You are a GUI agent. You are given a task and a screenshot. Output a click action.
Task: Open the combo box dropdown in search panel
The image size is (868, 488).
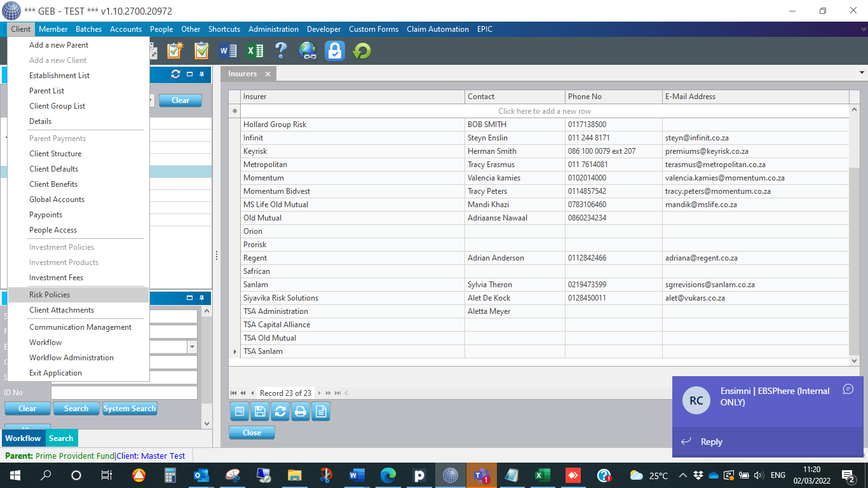(x=192, y=347)
